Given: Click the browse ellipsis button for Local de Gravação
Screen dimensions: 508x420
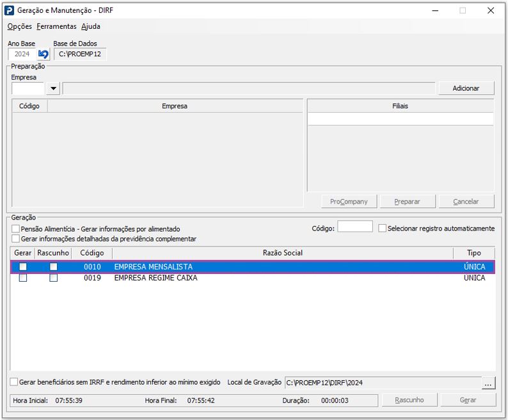Looking at the screenshot, I should click(x=488, y=383).
